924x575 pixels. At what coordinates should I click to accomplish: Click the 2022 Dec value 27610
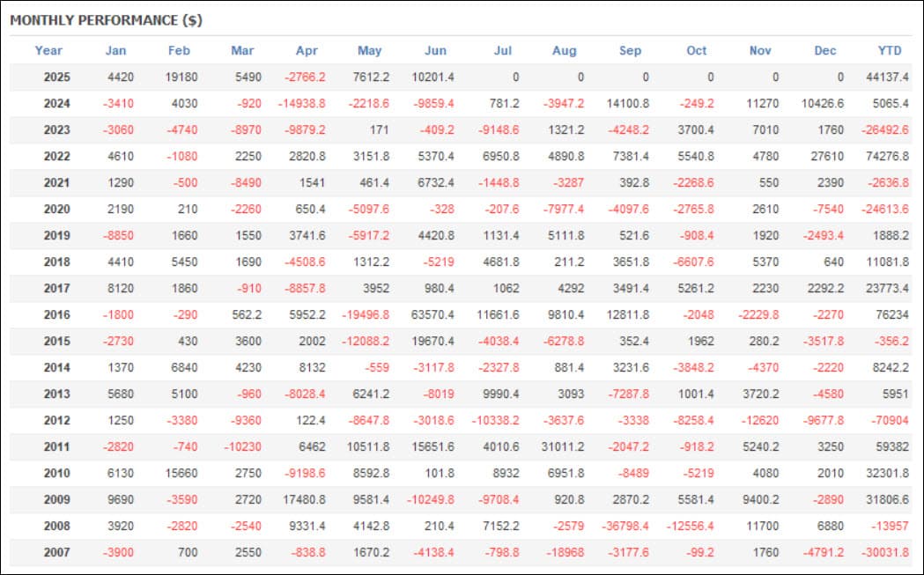(827, 157)
